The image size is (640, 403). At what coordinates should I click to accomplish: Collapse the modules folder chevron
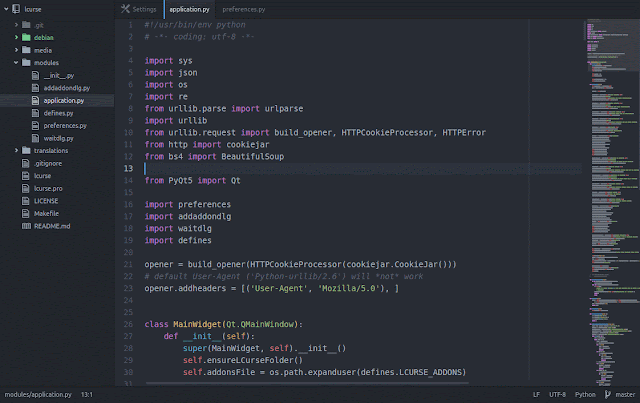[16, 62]
